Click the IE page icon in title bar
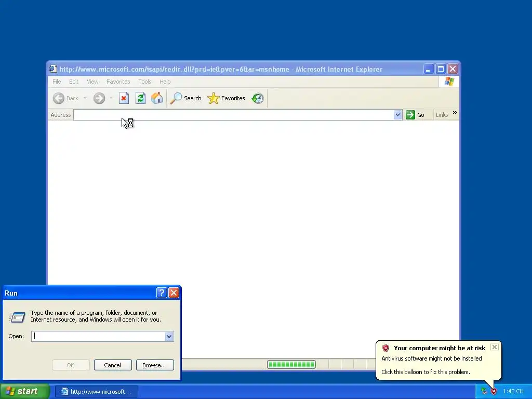 pyautogui.click(x=52, y=69)
